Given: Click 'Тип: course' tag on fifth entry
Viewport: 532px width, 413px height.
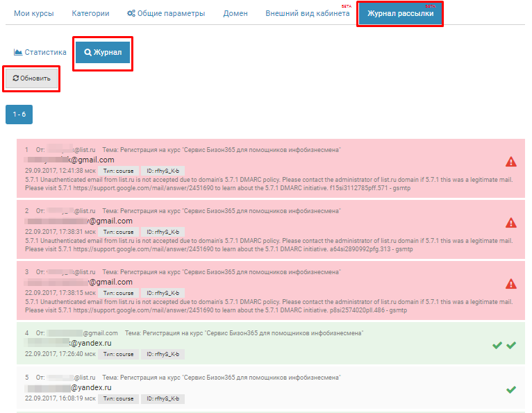Looking at the screenshot, I should (x=118, y=398).
